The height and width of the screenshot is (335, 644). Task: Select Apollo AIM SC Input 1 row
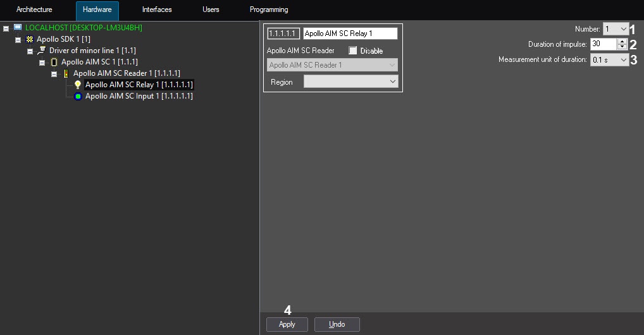[x=139, y=96]
